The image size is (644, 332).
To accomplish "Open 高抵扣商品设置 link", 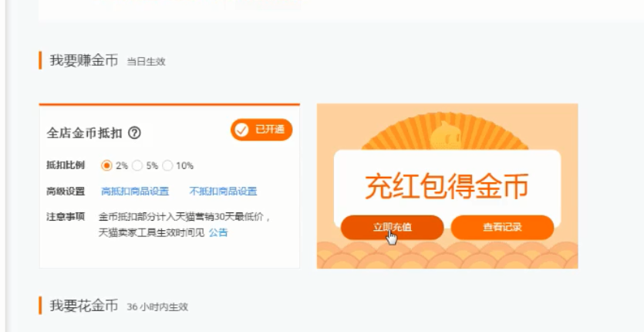I will pyautogui.click(x=135, y=191).
